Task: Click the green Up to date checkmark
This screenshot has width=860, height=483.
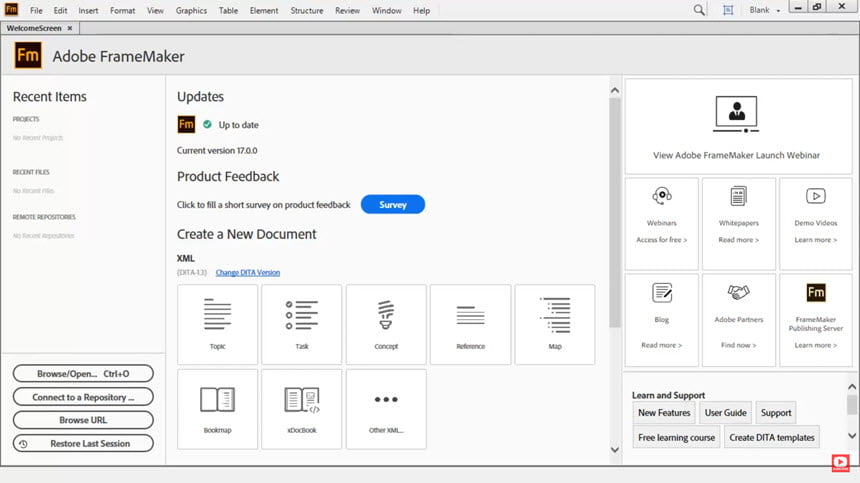Action: click(x=207, y=124)
